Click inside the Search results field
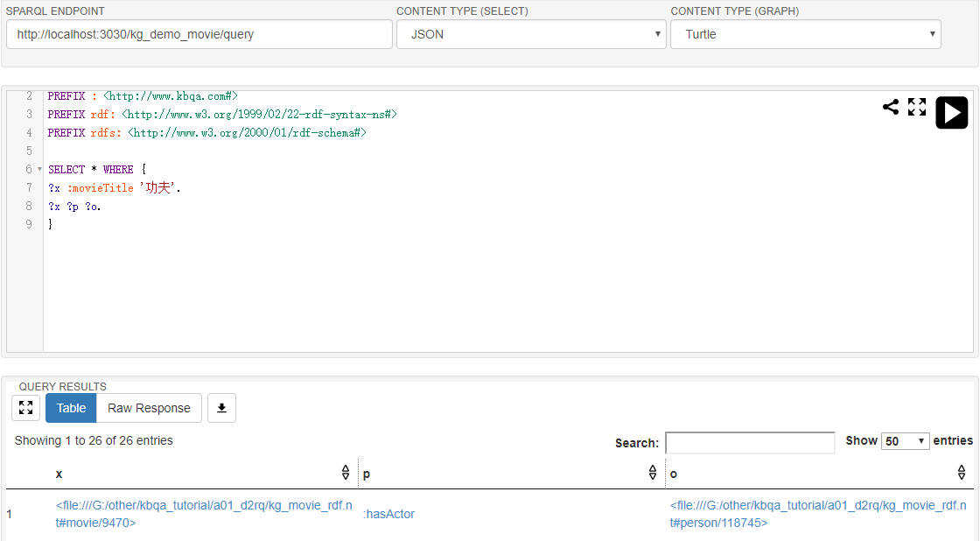The width and height of the screenshot is (980, 541). (x=749, y=442)
